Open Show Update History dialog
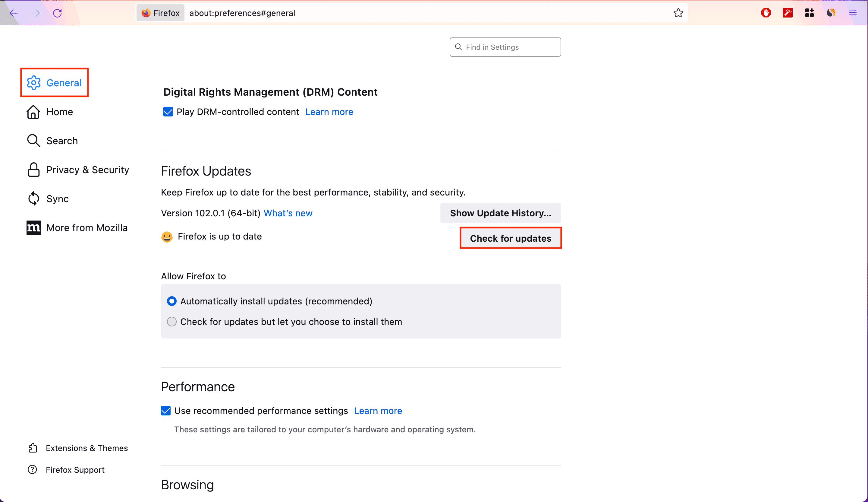 point(501,213)
